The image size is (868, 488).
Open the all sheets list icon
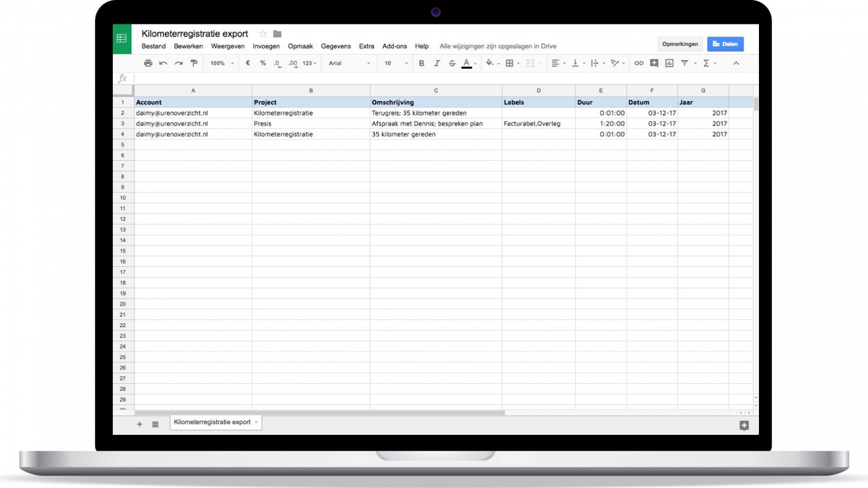tap(155, 424)
